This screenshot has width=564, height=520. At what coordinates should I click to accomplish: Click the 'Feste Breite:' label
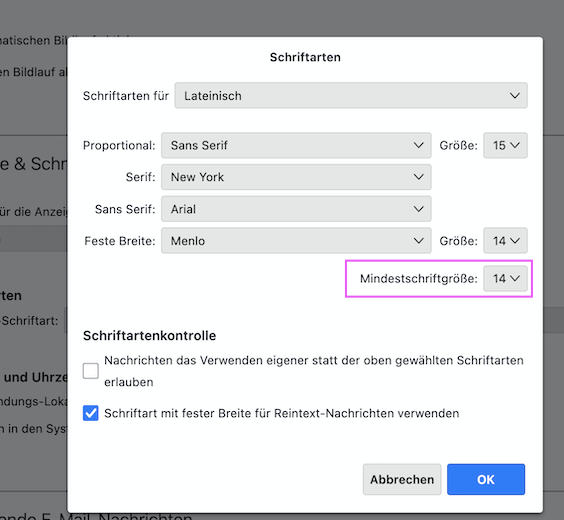coord(120,241)
